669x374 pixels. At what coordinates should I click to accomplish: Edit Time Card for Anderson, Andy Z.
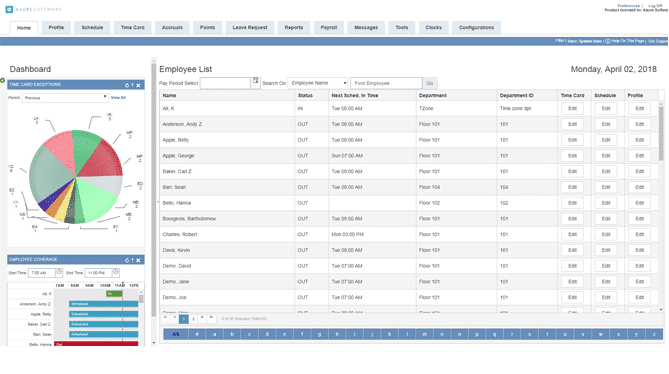click(x=572, y=124)
